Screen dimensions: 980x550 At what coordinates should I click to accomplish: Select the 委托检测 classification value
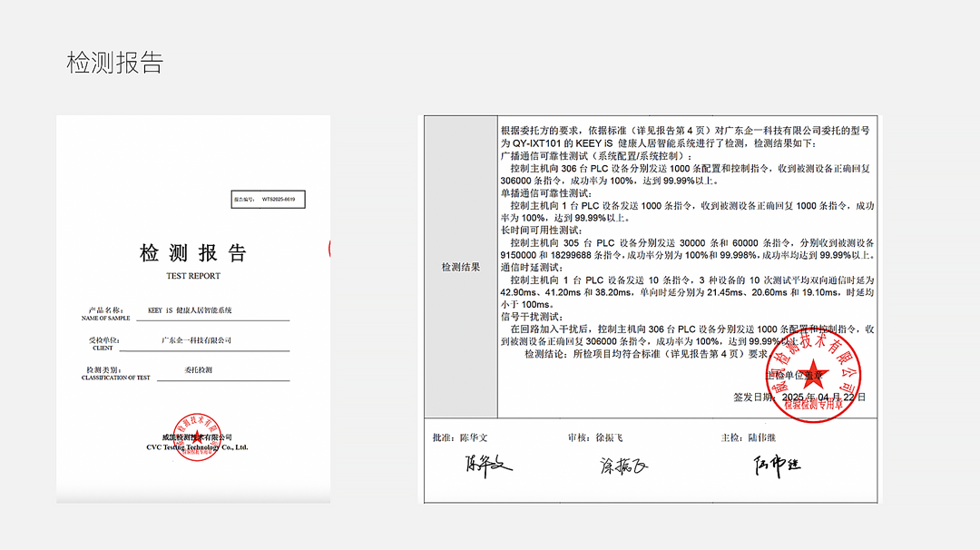[198, 369]
